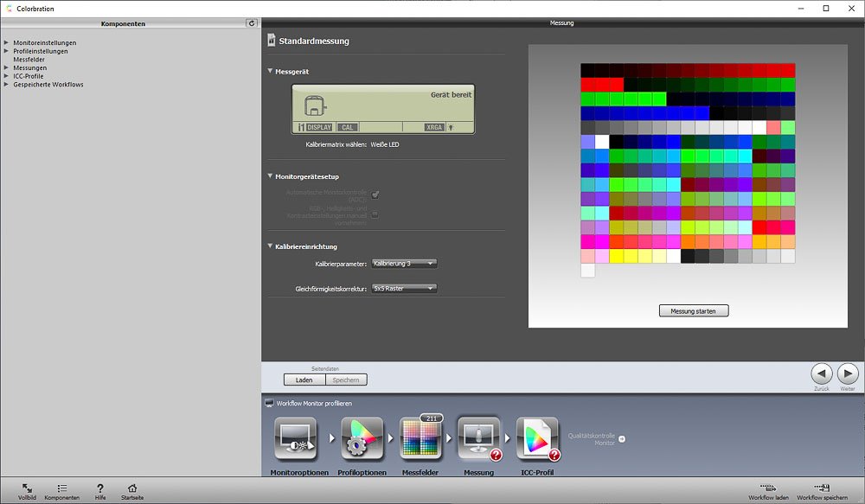Expand Monitoreinstellungen in the component tree
The width and height of the screenshot is (865, 504).
pos(6,42)
